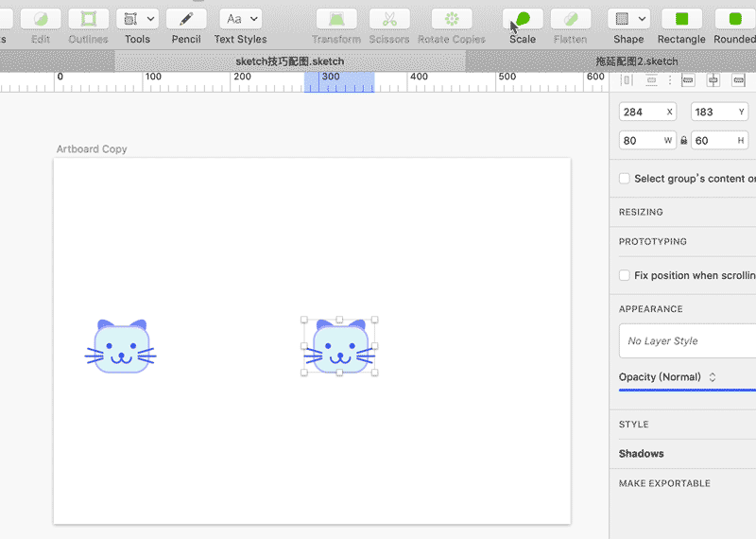Open the Opacity blend mode selector

tap(713, 377)
